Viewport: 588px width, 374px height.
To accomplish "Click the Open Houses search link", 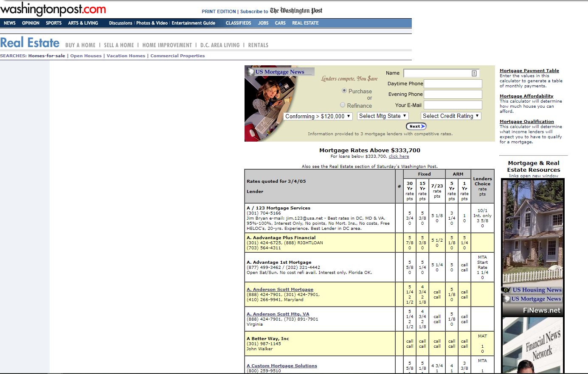I will pyautogui.click(x=86, y=56).
